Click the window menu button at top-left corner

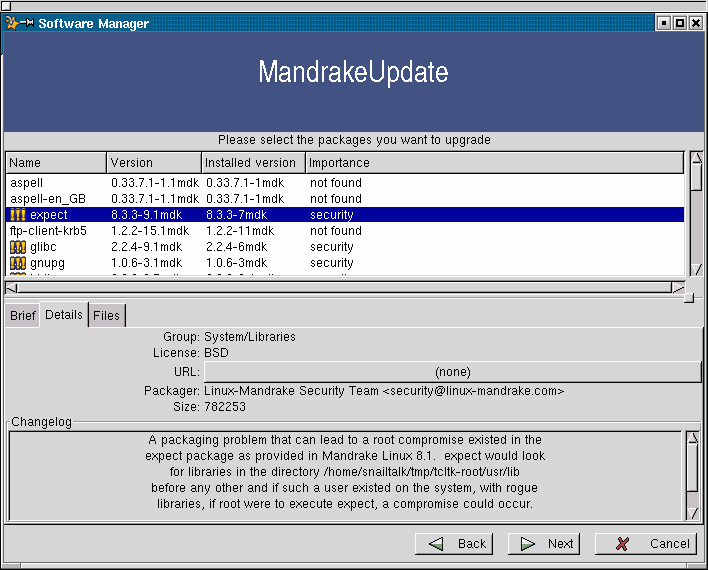click(5, 5)
